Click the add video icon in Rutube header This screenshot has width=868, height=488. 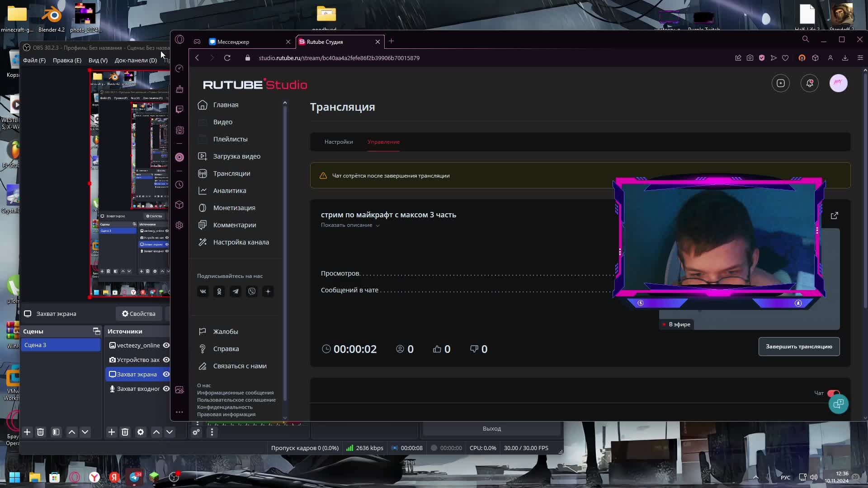[781, 83]
